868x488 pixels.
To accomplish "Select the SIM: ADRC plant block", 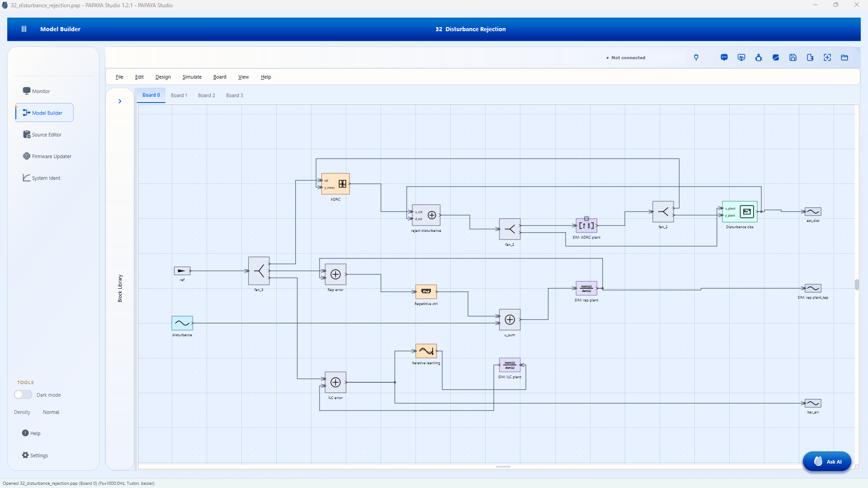I will [x=586, y=225].
